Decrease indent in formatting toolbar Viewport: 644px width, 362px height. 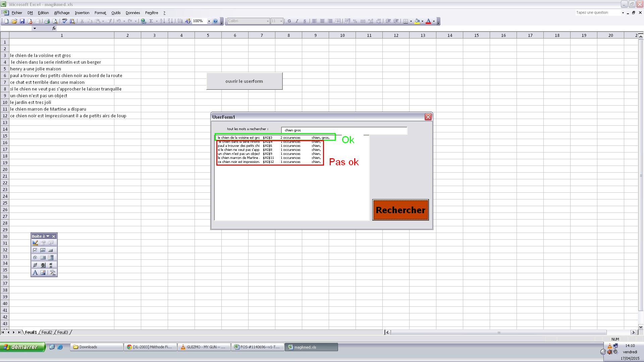pyautogui.click(x=388, y=21)
